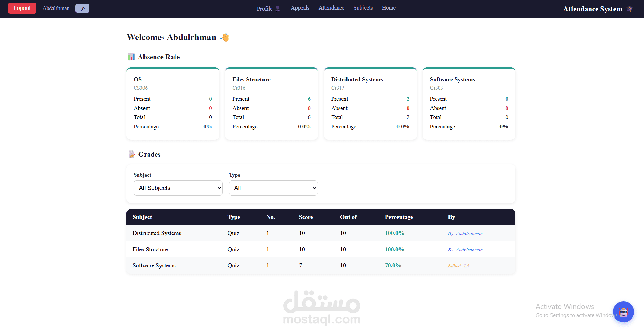This screenshot has height=333, width=644.
Task: Click the No. column header
Action: coord(270,217)
